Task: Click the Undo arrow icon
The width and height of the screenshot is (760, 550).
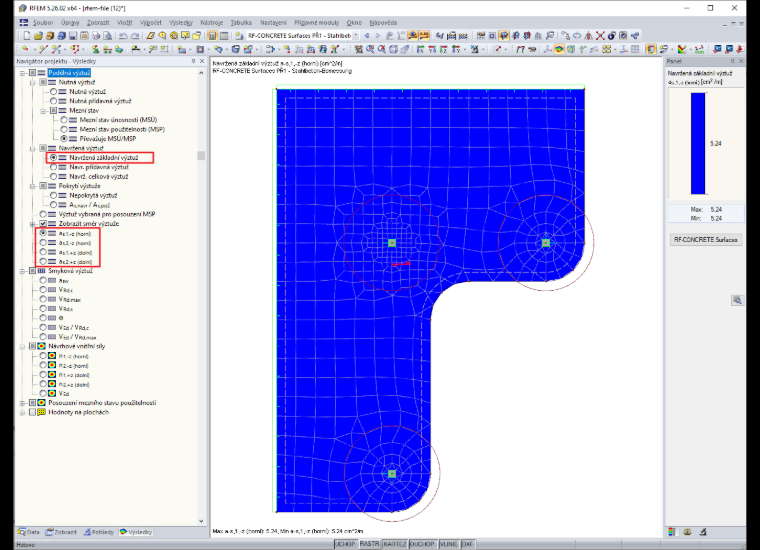Action: 123,36
